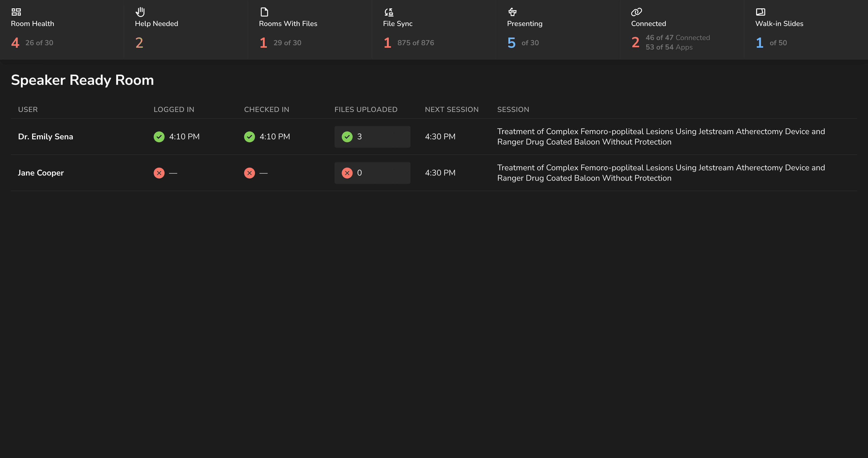
Task: Click the File Sync icon
Action: pyautogui.click(x=389, y=12)
